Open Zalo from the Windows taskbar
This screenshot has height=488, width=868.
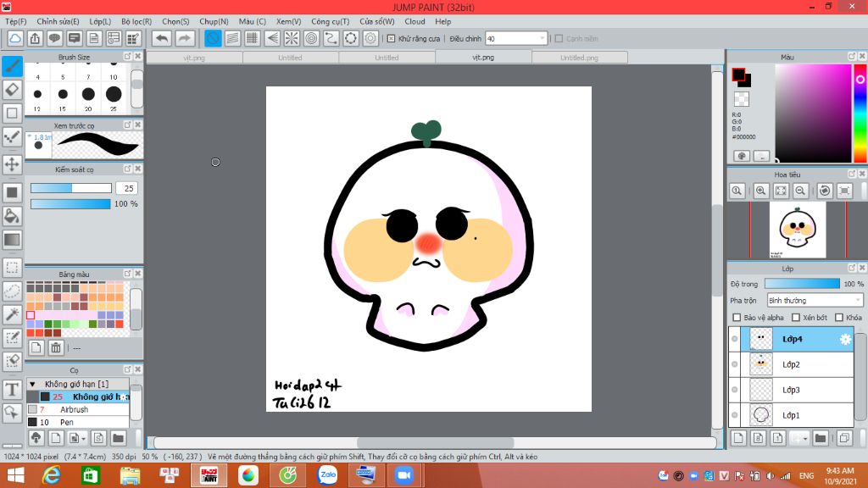point(327,475)
